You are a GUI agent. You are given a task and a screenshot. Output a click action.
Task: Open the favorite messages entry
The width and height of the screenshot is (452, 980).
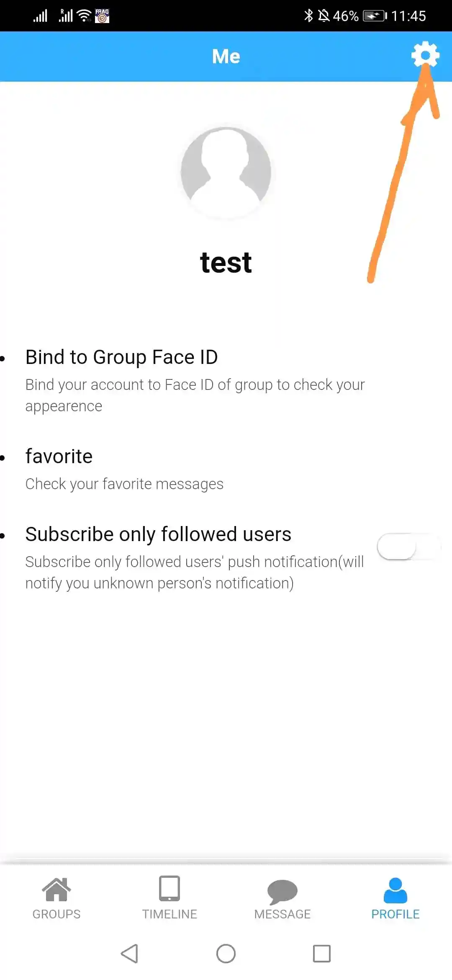[x=59, y=456]
